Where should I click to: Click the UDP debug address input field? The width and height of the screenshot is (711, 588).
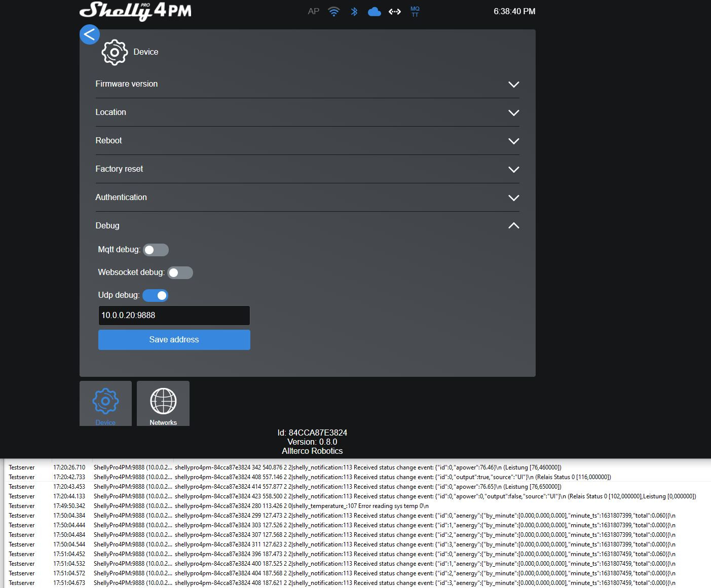174,316
